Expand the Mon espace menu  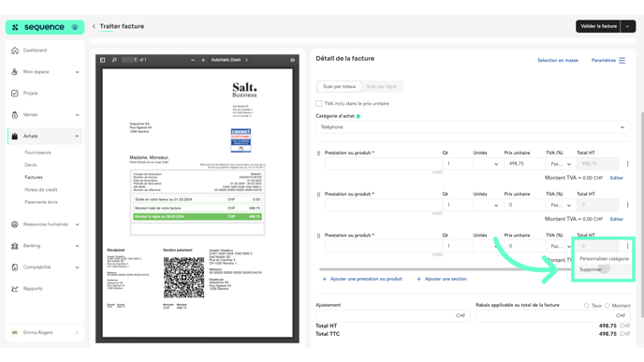pos(77,72)
